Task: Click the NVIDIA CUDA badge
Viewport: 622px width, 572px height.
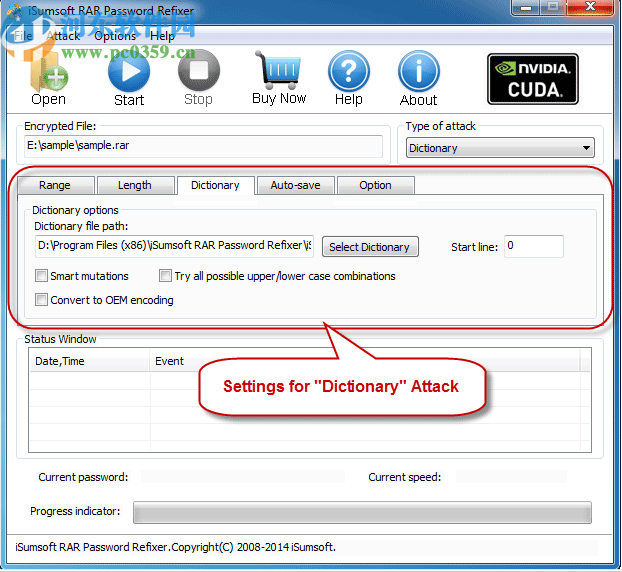Action: [533, 79]
